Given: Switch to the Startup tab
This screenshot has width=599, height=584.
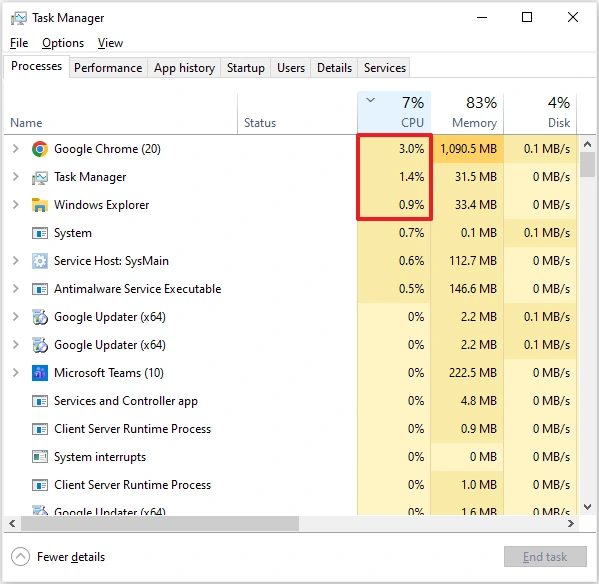Looking at the screenshot, I should (x=246, y=68).
